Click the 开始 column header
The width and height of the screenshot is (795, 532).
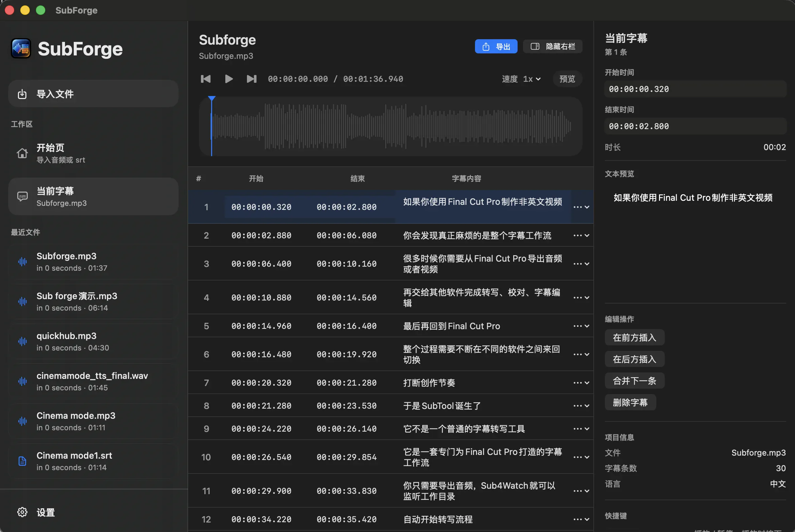tap(256, 179)
